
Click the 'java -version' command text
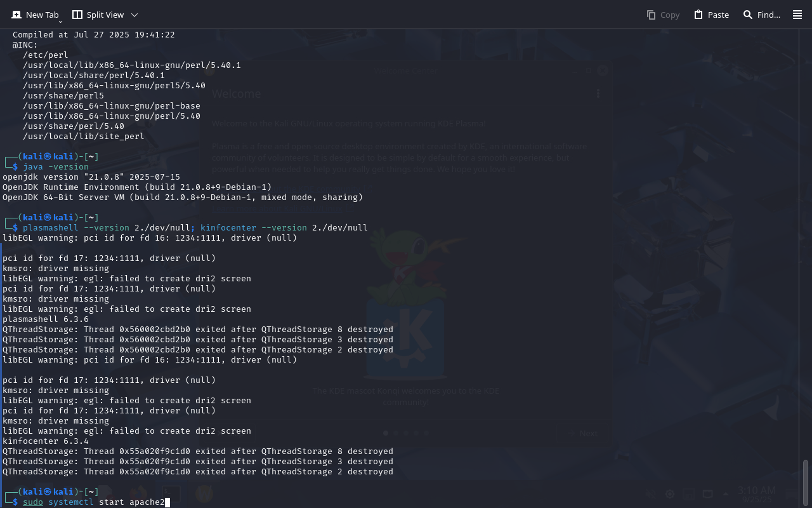click(x=56, y=167)
